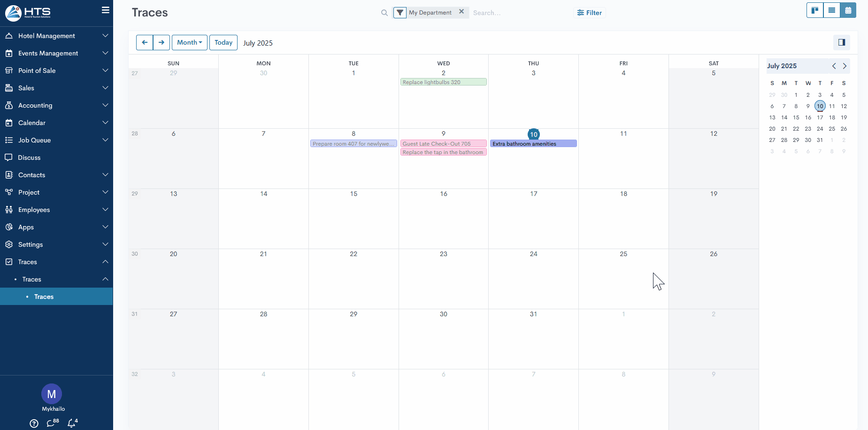Open the Extra bathroom amenities event
Screen dimensions: 868x430
[533, 144]
